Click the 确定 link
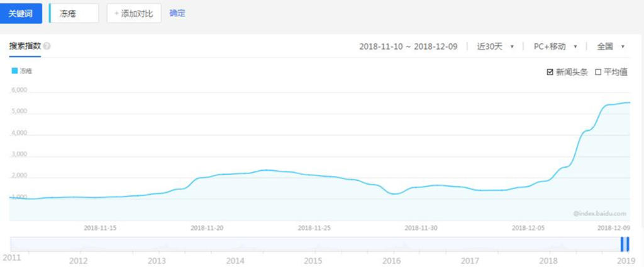 coord(177,13)
